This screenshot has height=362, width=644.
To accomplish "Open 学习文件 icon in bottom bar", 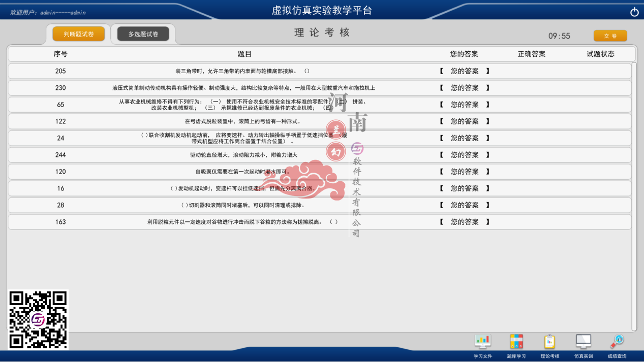I will pyautogui.click(x=482, y=342).
